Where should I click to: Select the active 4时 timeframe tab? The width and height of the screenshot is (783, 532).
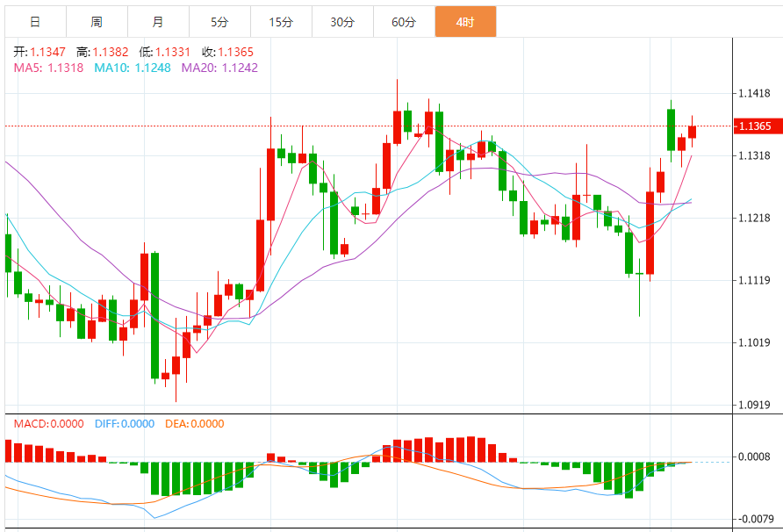[465, 22]
